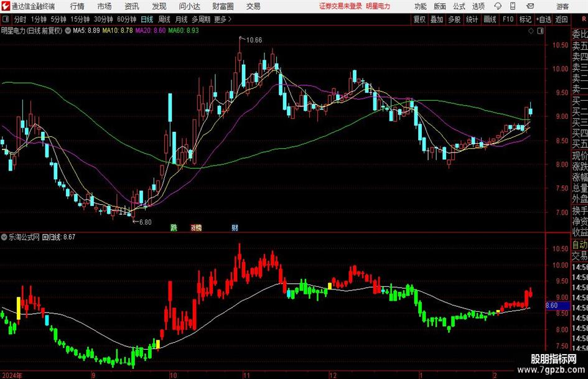The height and width of the screenshot is (379, 588).
Task: Click the 标记 mark button
Action: click(525, 19)
